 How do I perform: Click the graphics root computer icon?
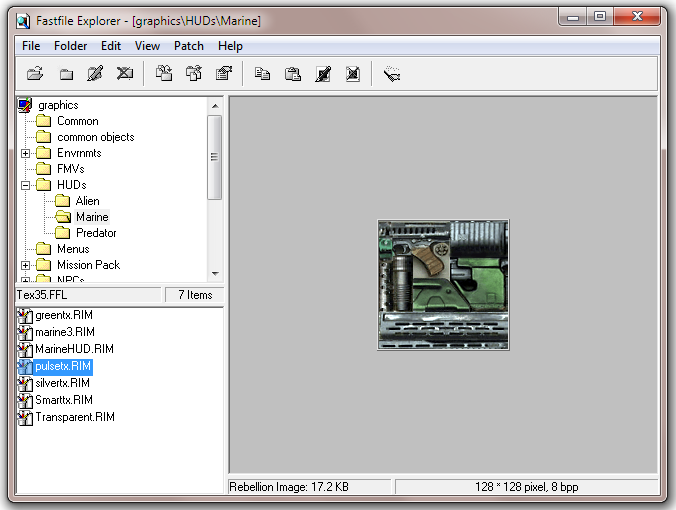[x=25, y=105]
